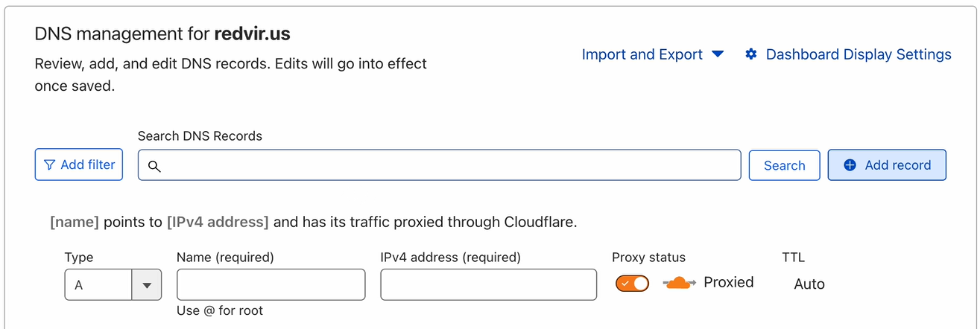This screenshot has height=329, width=980.
Task: Click the magnifier icon in the search field
Action: pos(154,166)
